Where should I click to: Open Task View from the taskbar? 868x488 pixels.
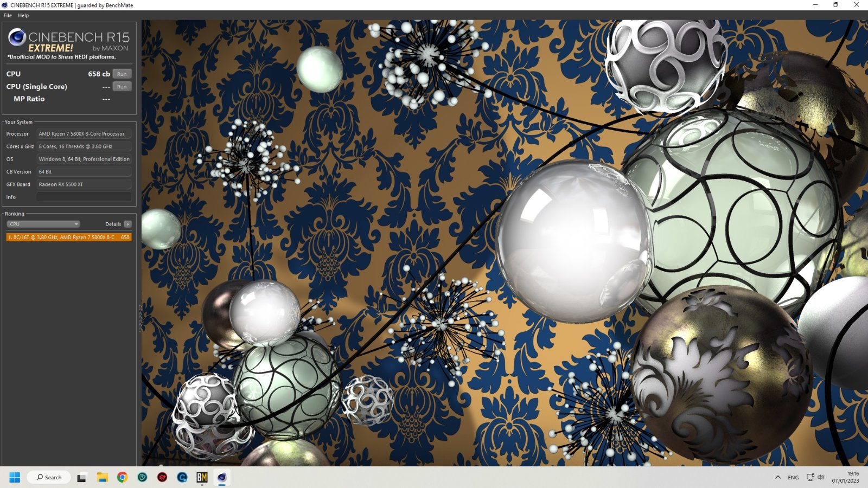click(82, 477)
